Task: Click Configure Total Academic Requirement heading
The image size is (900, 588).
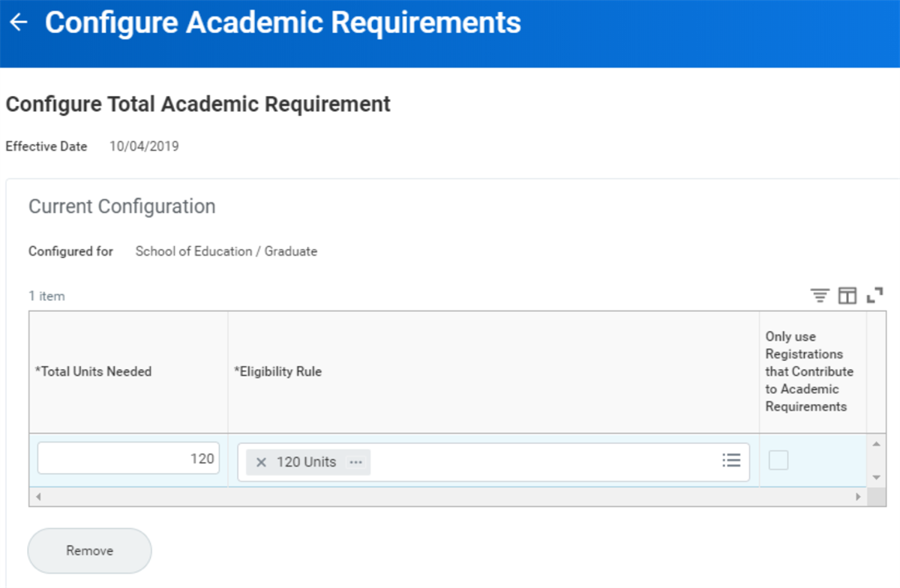Action: (x=198, y=103)
